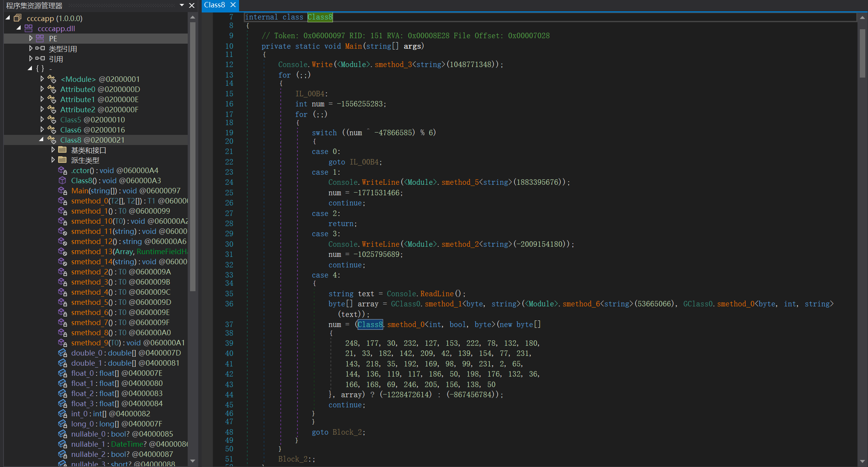Expand the PE node
This screenshot has width=868, height=467.
point(31,38)
